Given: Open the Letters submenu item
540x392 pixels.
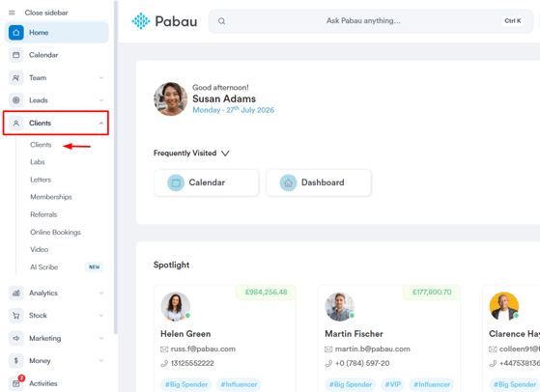Looking at the screenshot, I should click(x=41, y=180).
